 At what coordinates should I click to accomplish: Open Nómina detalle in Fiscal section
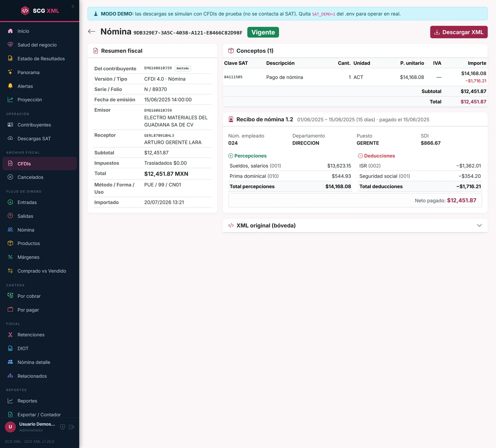(40, 362)
